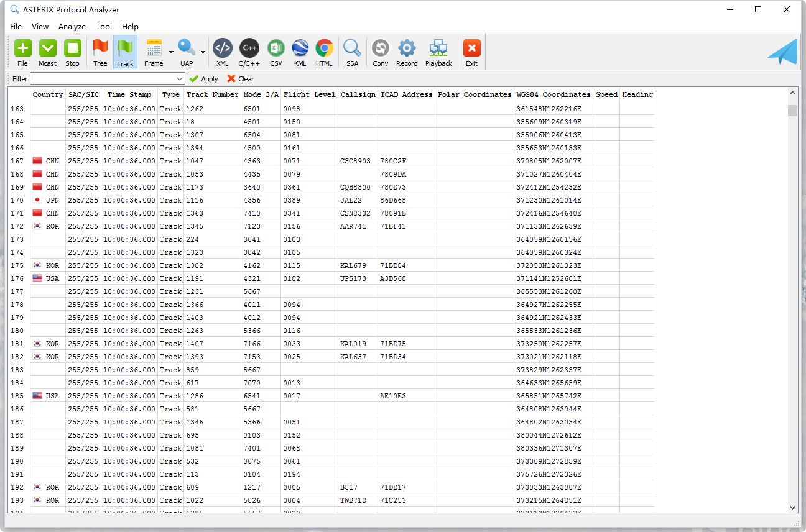Open the View menu
Image resolution: width=806 pixels, height=532 pixels.
click(x=40, y=27)
